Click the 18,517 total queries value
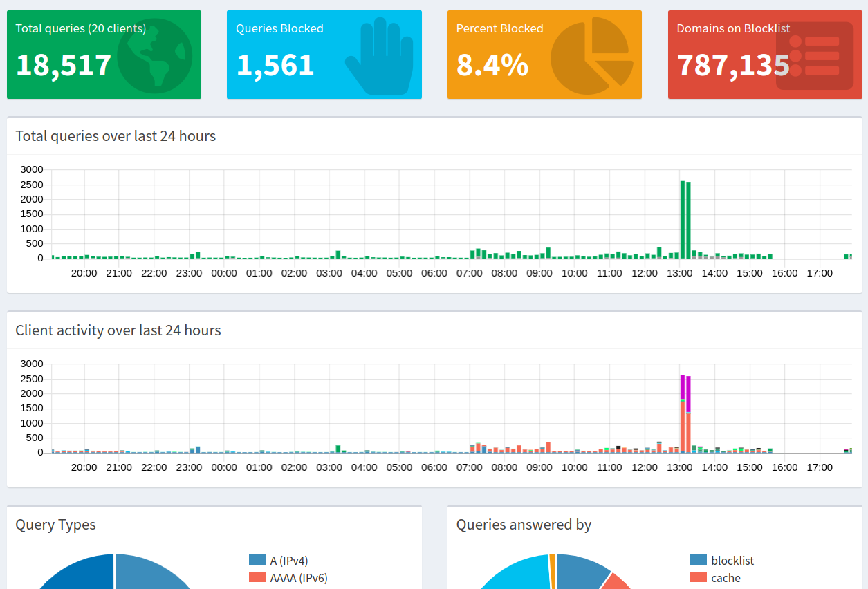The height and width of the screenshot is (589, 868). coord(64,65)
